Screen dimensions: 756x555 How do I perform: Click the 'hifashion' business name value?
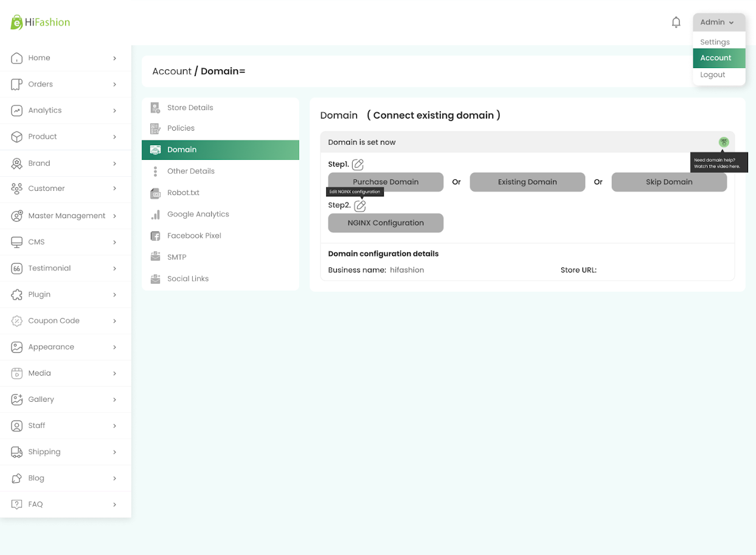407,270
